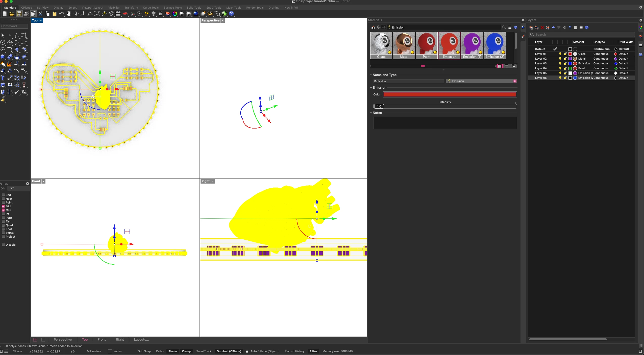The height and width of the screenshot is (355, 644).
Task: Uncheck the Mid osnap checkbox
Action: point(3,206)
